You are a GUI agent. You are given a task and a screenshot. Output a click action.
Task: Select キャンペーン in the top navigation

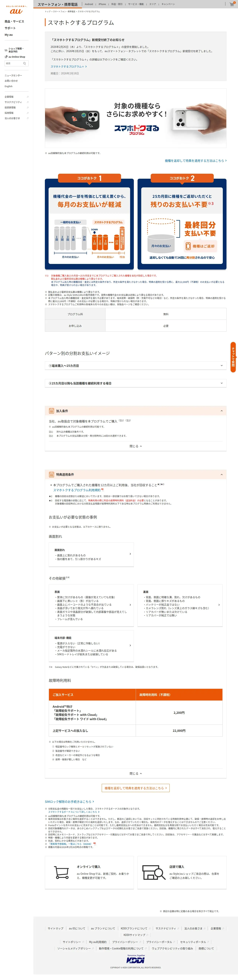coord(168,4)
